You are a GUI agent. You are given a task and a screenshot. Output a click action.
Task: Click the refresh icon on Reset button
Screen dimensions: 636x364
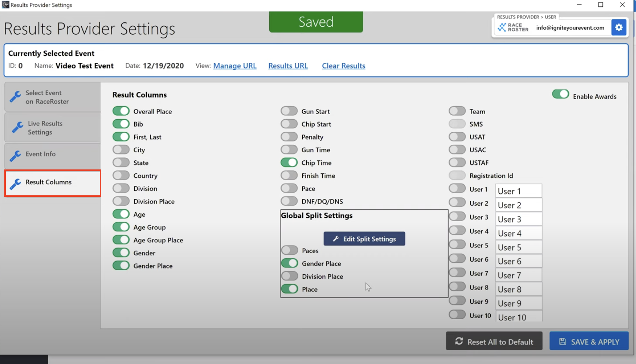[459, 341]
